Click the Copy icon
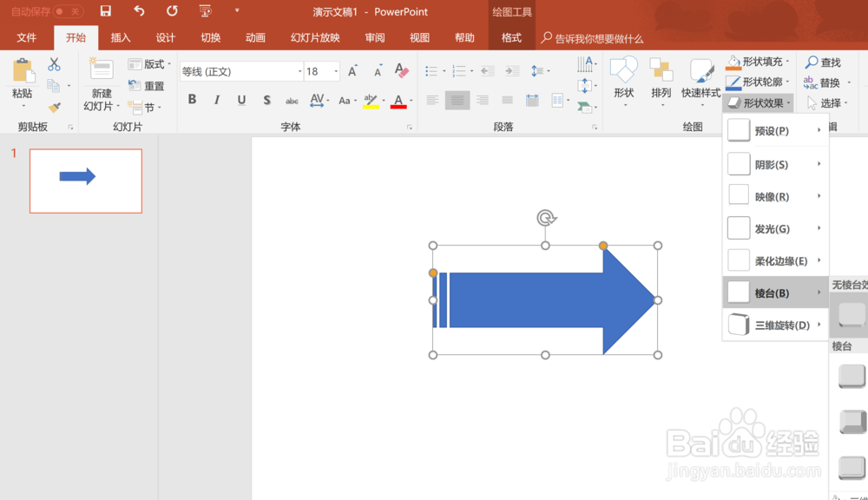The width and height of the screenshot is (868, 500). [x=53, y=86]
